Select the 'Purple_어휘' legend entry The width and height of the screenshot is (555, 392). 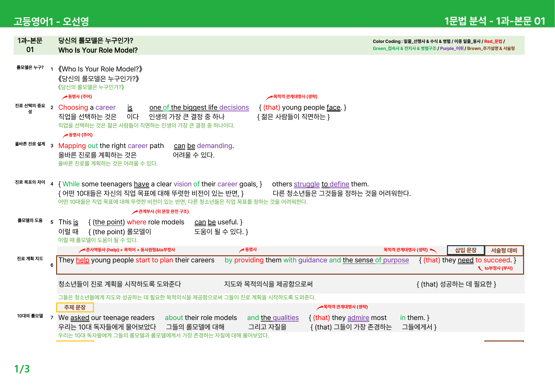[452, 48]
